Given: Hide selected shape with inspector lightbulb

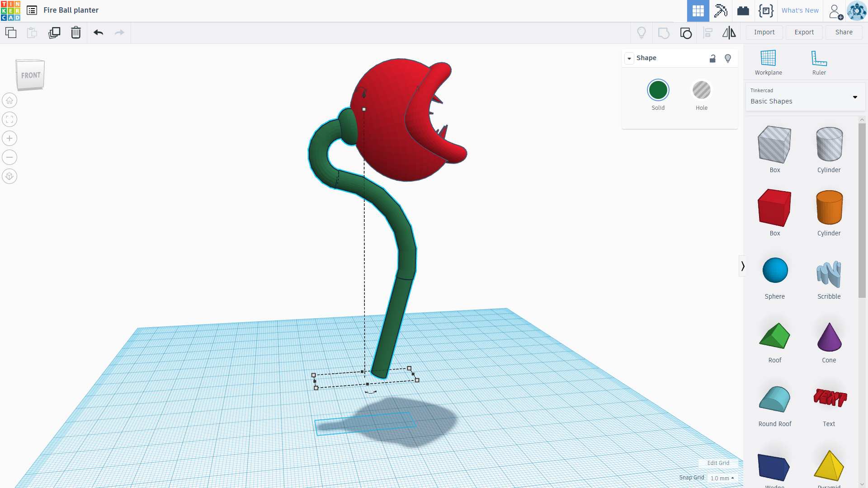Looking at the screenshot, I should [728, 58].
